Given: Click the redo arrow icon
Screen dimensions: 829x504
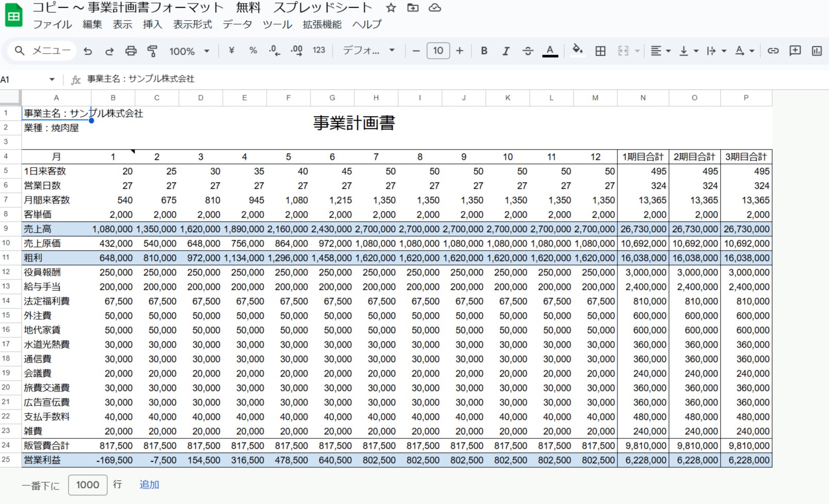Looking at the screenshot, I should tap(109, 51).
